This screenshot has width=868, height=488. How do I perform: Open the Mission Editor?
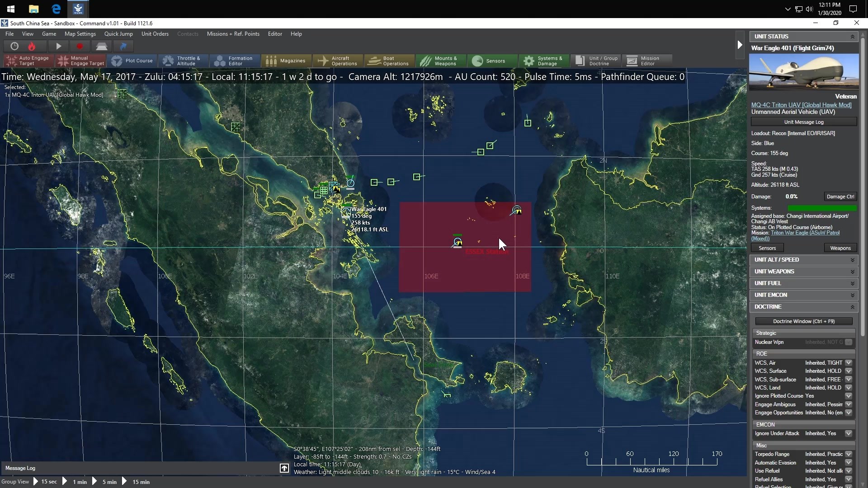click(x=646, y=61)
